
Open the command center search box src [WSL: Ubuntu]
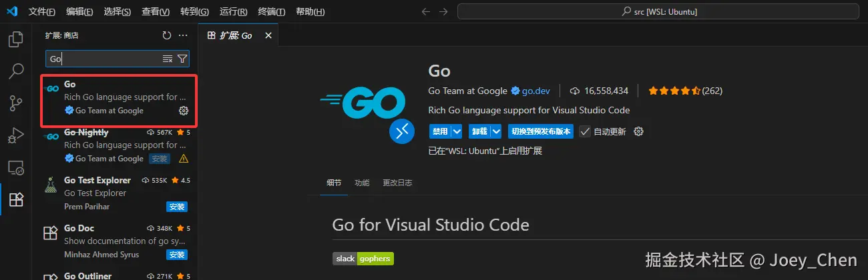pyautogui.click(x=658, y=11)
